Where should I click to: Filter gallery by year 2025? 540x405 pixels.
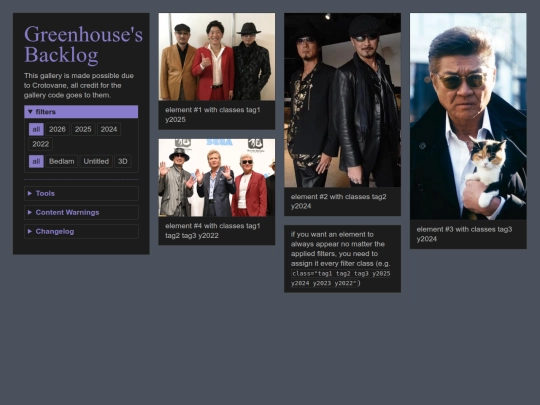83,129
